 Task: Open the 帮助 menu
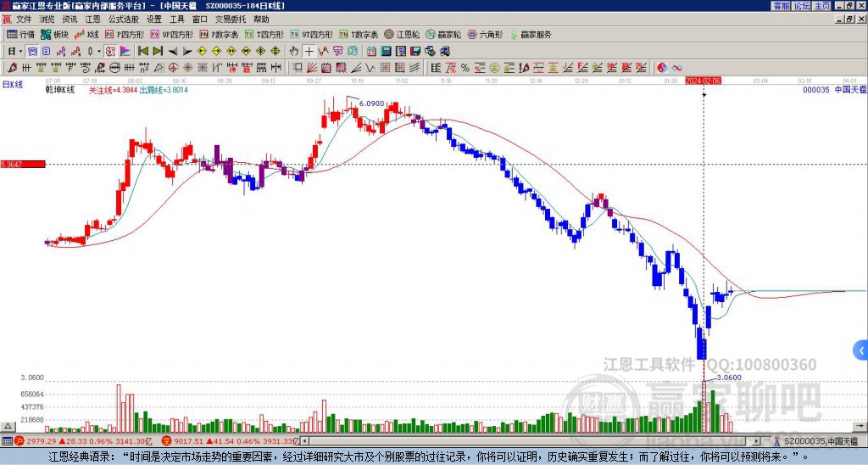261,20
